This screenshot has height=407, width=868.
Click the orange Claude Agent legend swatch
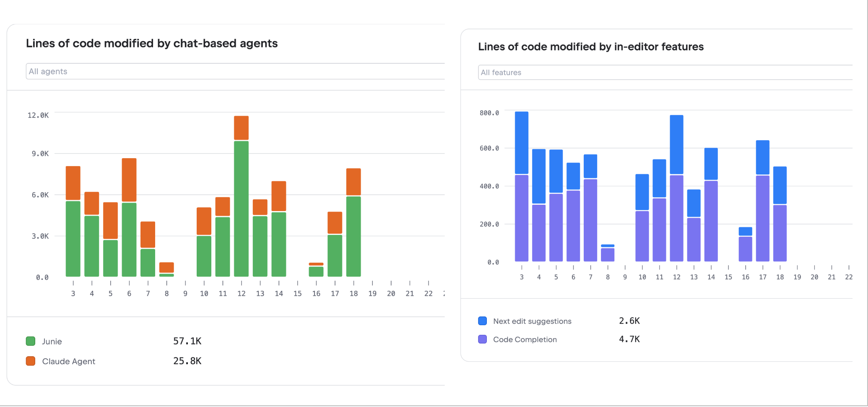click(x=31, y=361)
